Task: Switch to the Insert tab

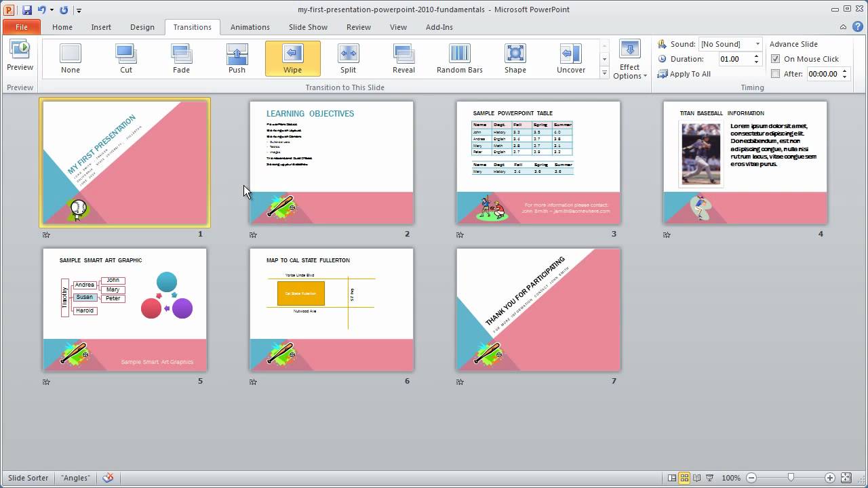Action: tap(101, 27)
